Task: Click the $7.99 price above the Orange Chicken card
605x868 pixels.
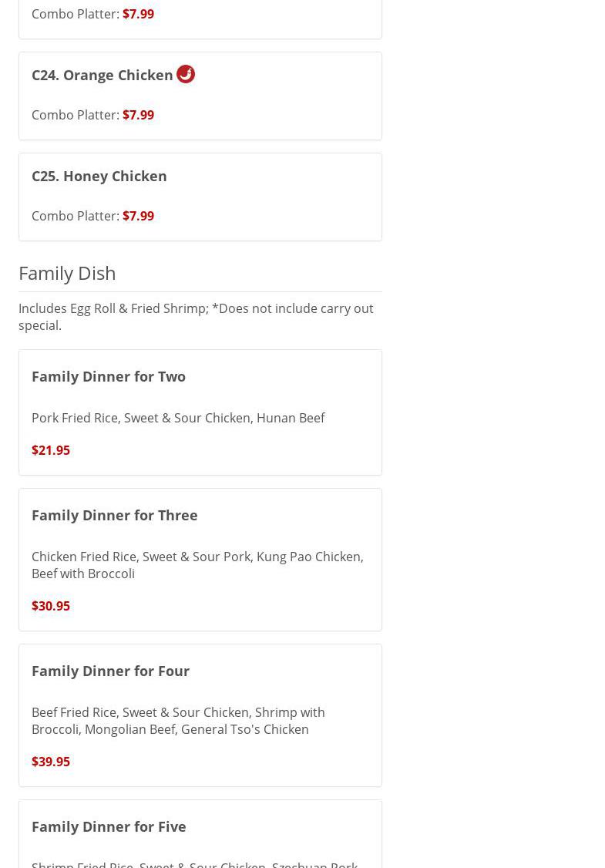Action: pos(138,14)
